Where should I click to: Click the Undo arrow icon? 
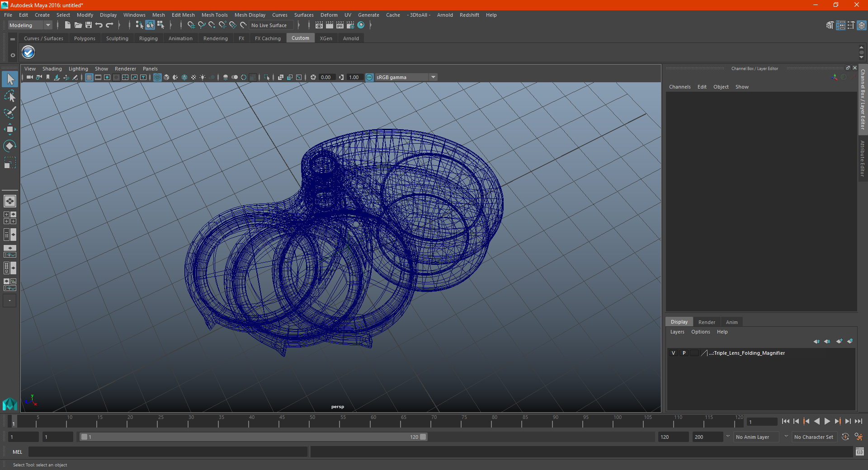click(99, 25)
